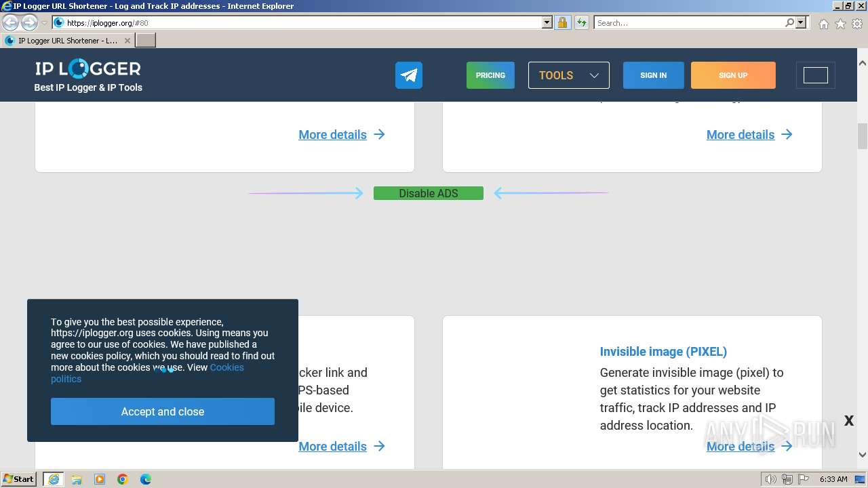Click the Start button

19,479
